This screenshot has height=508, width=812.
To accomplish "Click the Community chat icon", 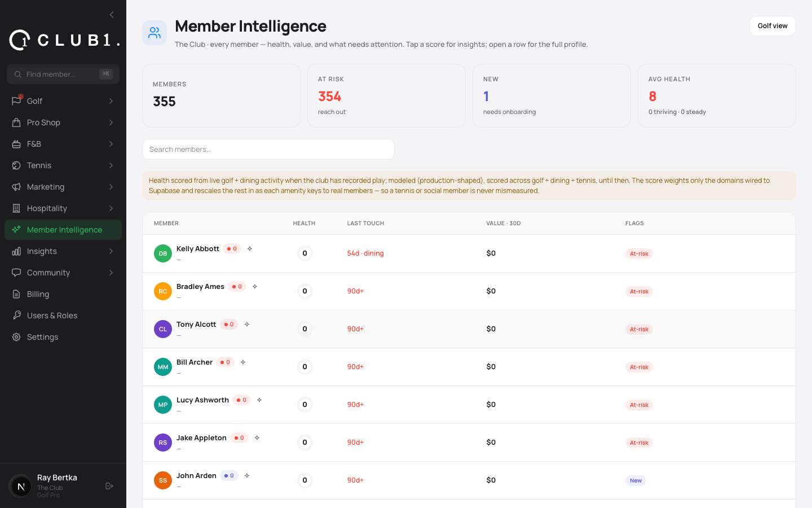I will point(16,273).
